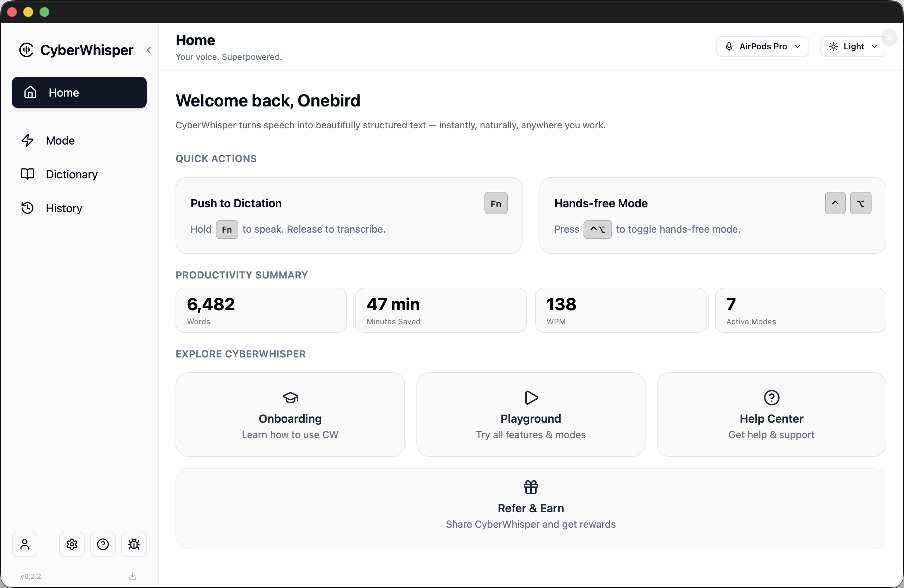This screenshot has height=588, width=904.
Task: Toggle hands-free mode shortcut key badge
Action: click(x=597, y=229)
